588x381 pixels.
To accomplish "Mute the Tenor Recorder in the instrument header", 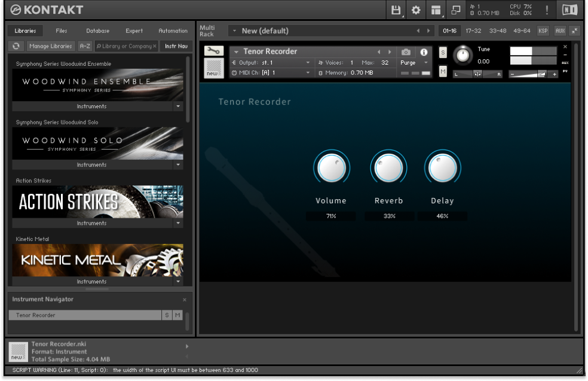I will [x=443, y=71].
